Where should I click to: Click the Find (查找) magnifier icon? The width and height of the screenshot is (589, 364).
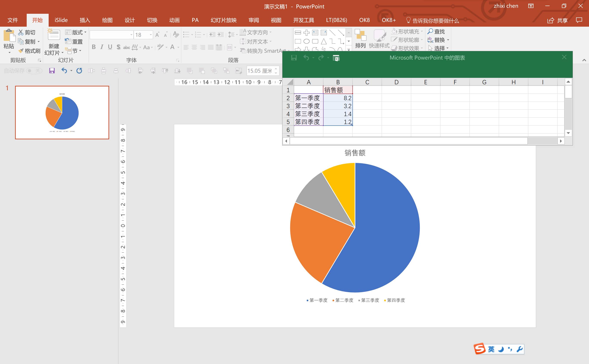coord(430,31)
